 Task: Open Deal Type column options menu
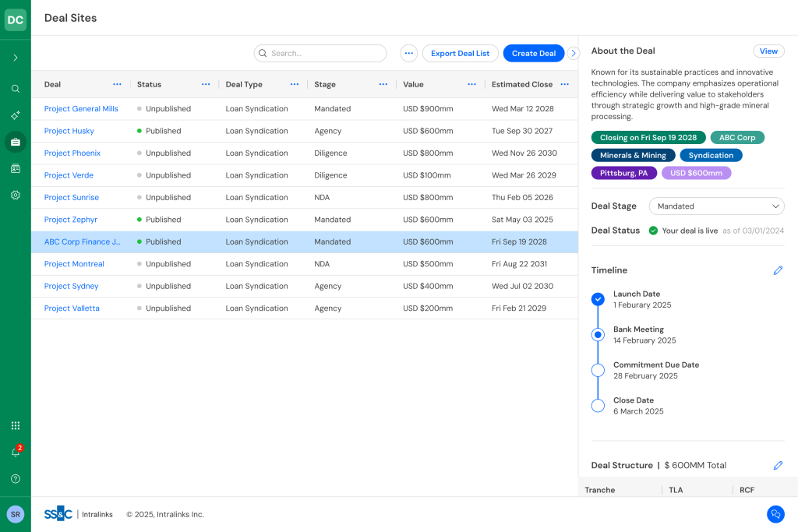pyautogui.click(x=294, y=84)
